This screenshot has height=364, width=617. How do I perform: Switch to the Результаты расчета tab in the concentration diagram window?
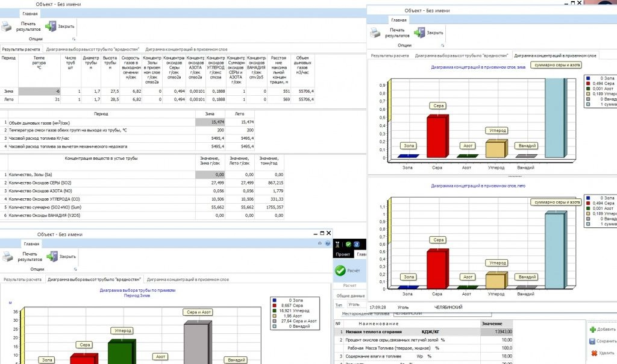coord(390,56)
